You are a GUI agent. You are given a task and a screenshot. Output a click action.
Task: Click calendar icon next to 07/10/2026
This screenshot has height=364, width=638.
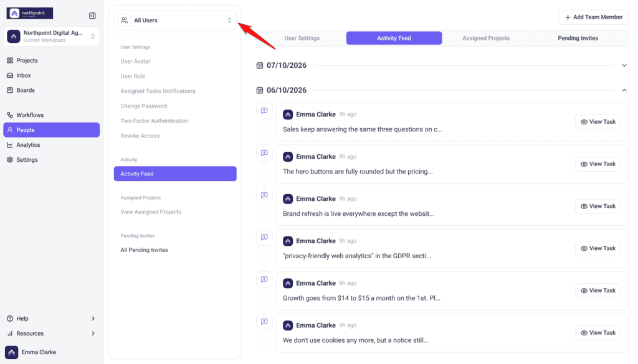(x=260, y=65)
